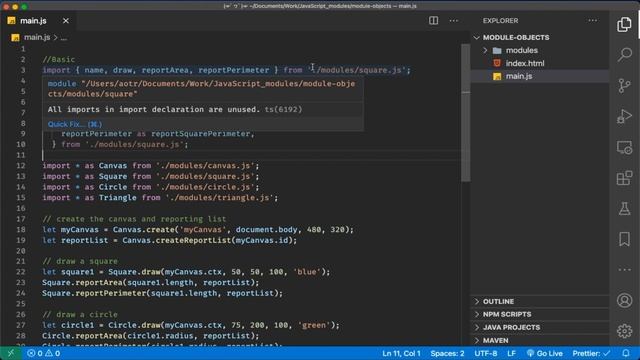
Task: Open Source Control view
Action: (624, 86)
